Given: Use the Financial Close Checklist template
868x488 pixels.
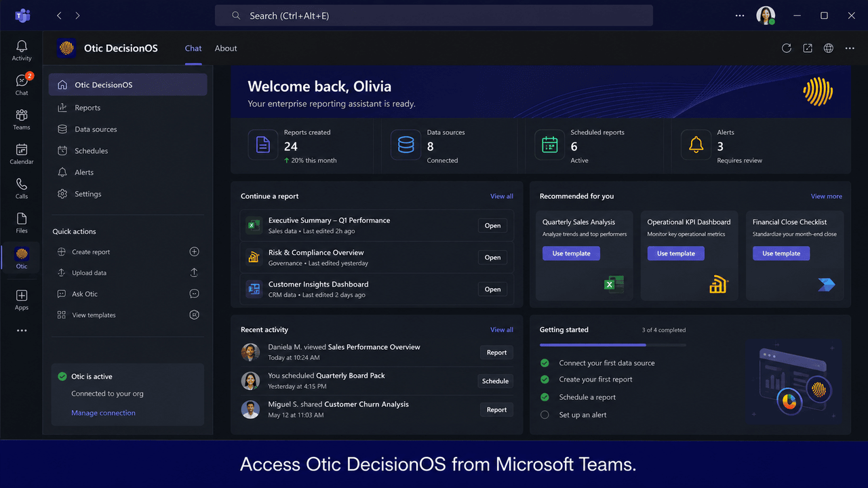Looking at the screenshot, I should click(781, 253).
